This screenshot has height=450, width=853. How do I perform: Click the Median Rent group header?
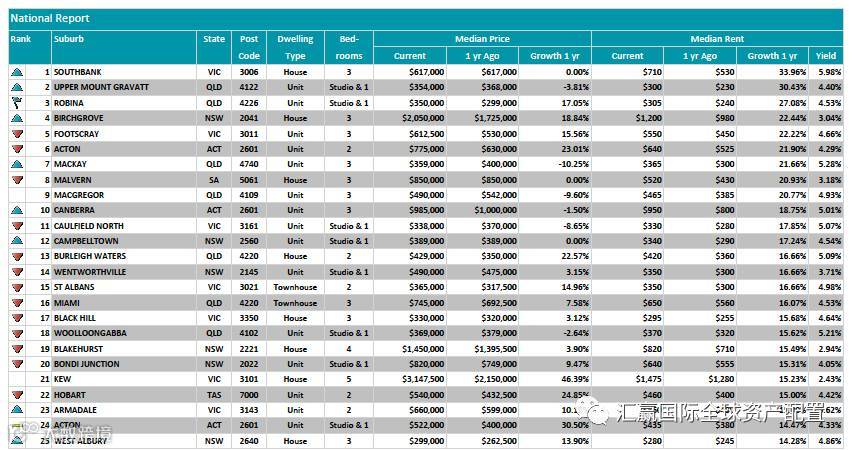(717, 39)
